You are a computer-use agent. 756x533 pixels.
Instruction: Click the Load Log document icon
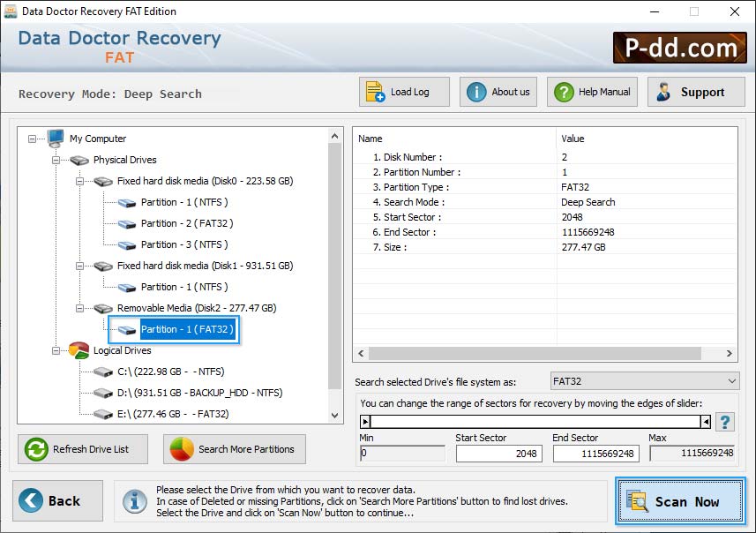tap(375, 92)
